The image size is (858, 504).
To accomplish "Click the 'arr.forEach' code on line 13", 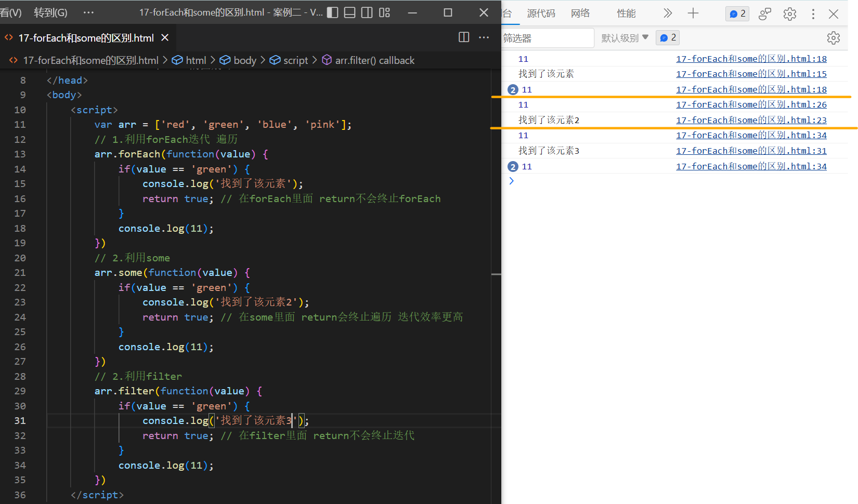I will [127, 154].
